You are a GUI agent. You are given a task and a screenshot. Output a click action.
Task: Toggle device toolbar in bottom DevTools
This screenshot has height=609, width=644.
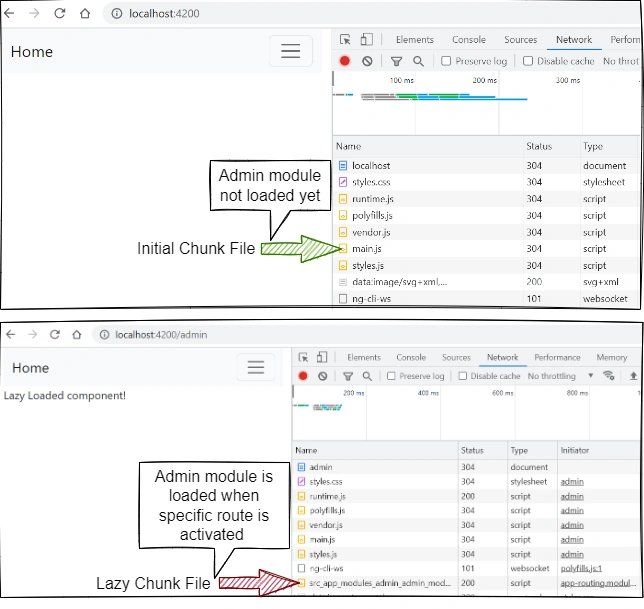pyautogui.click(x=322, y=357)
